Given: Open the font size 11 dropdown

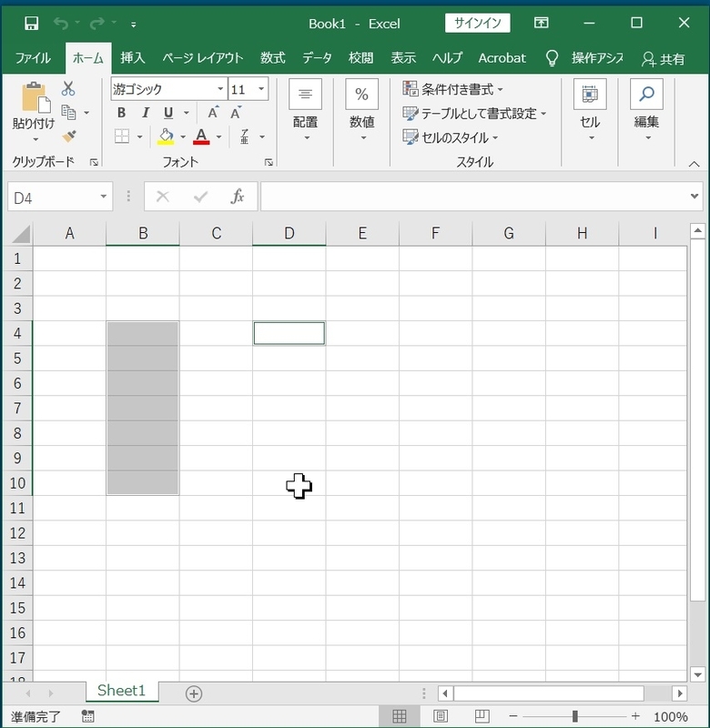Looking at the screenshot, I should click(261, 88).
